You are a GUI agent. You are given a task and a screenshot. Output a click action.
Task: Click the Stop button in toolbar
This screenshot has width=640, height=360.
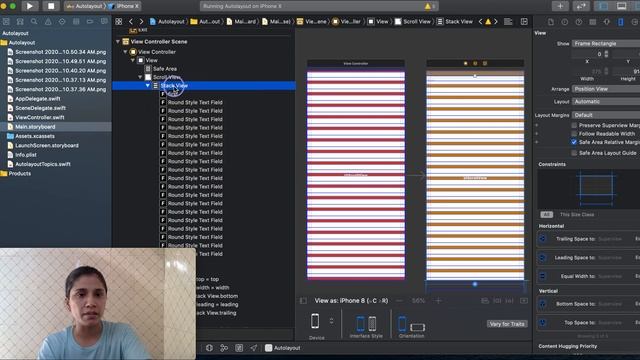tap(51, 6)
